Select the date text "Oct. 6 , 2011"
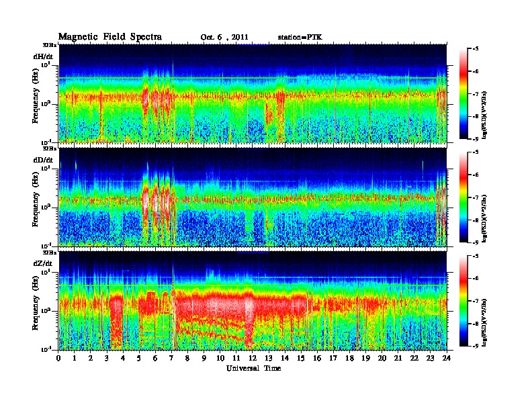This screenshot has height=411, width=532. coord(224,38)
